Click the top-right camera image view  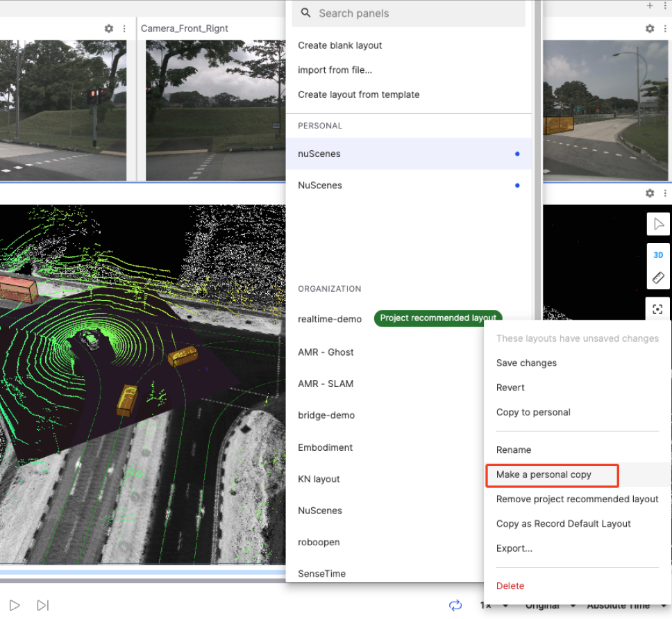(605, 110)
